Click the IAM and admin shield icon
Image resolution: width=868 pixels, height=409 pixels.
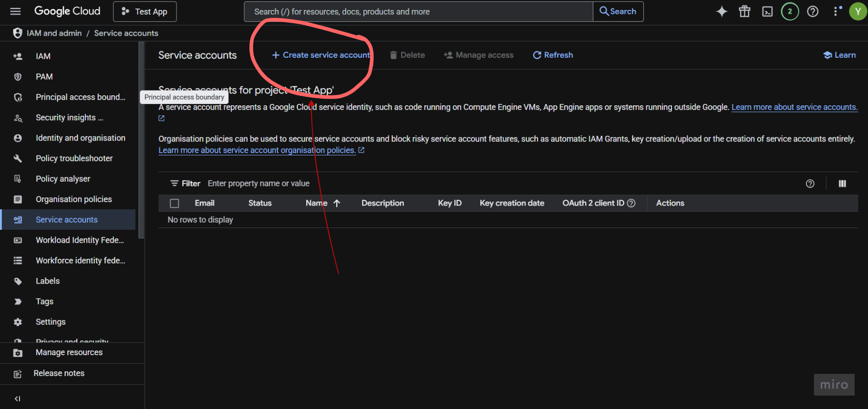point(18,33)
